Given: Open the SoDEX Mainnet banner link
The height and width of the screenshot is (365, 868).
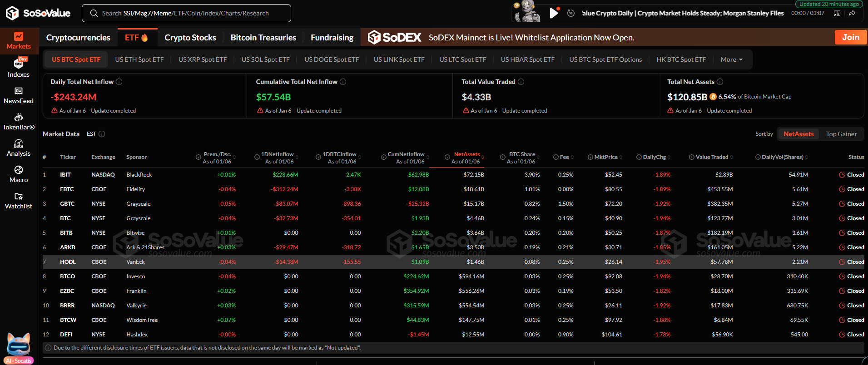Looking at the screenshot, I should tap(531, 38).
